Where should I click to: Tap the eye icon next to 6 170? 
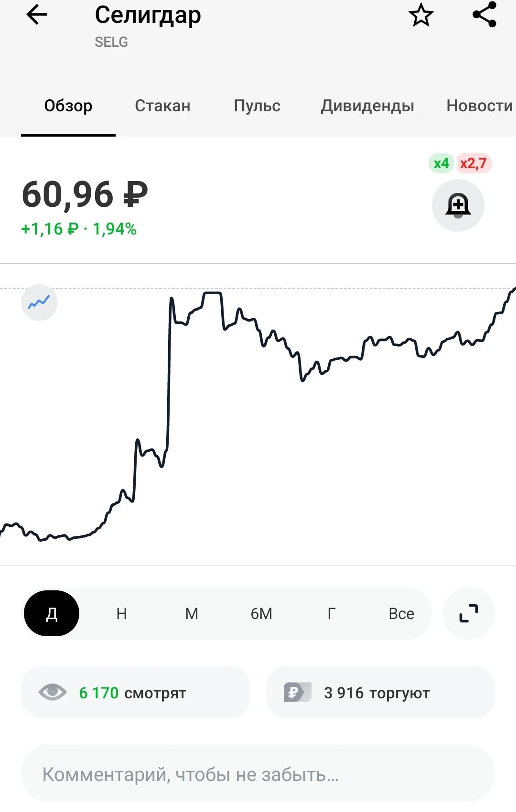53,692
